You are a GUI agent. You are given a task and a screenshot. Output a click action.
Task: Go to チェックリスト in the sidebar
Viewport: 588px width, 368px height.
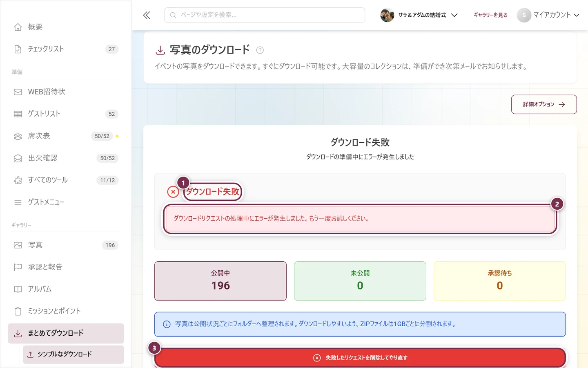click(x=66, y=49)
